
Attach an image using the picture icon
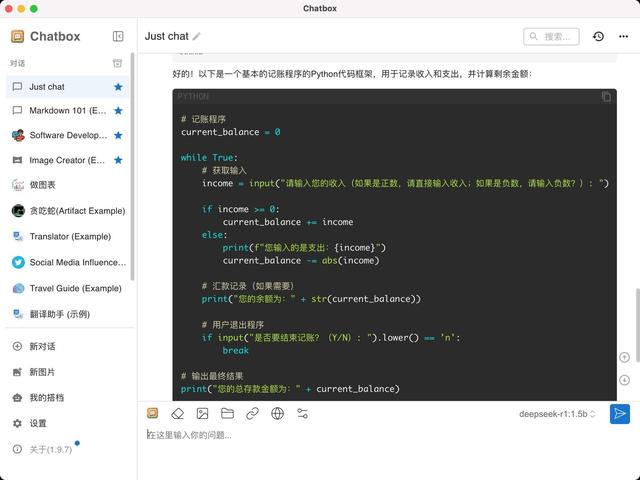click(202, 413)
